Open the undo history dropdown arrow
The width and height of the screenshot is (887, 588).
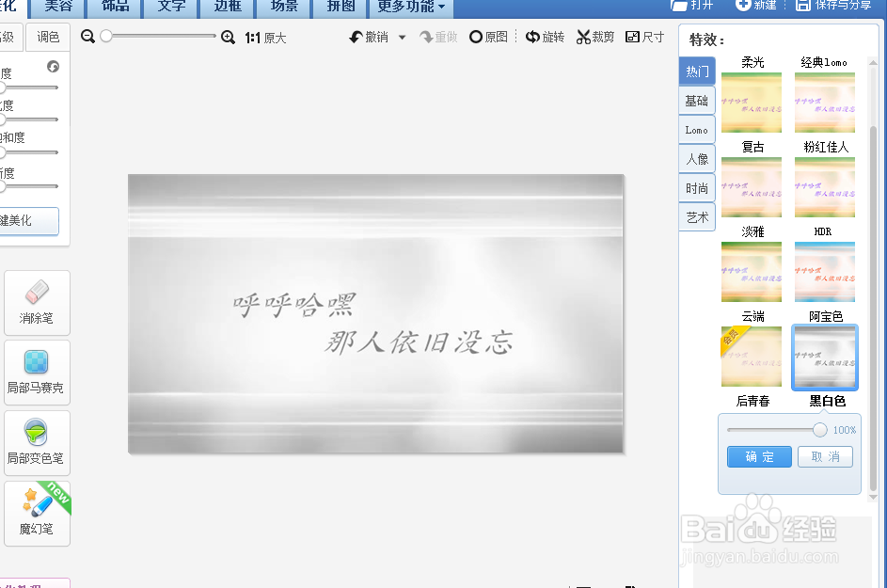coord(403,38)
